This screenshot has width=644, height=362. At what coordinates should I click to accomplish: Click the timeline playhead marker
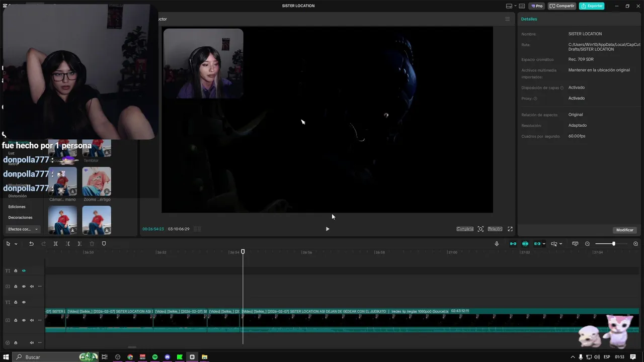243,251
